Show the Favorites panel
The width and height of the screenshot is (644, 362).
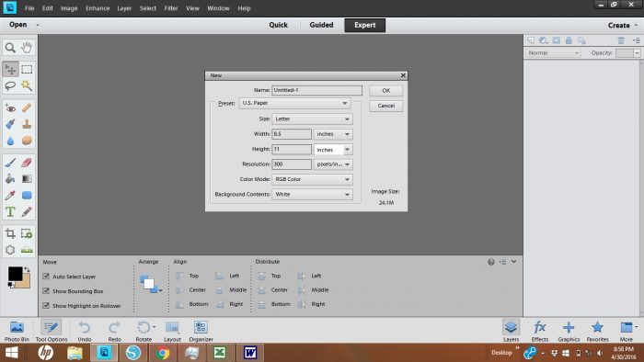pyautogui.click(x=597, y=332)
